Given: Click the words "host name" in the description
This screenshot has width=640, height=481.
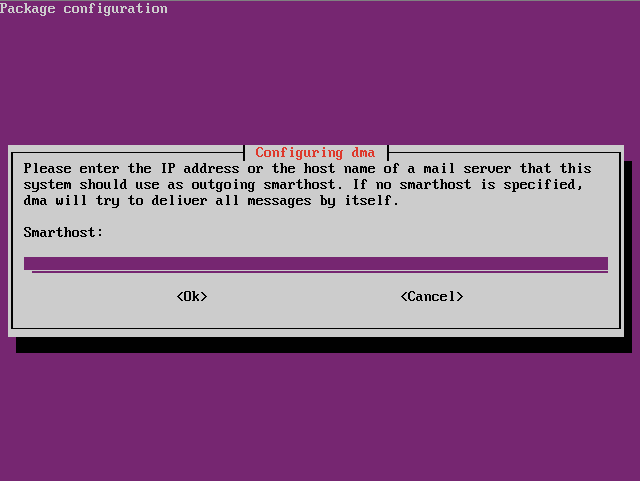Looking at the screenshot, I should [x=339, y=168].
